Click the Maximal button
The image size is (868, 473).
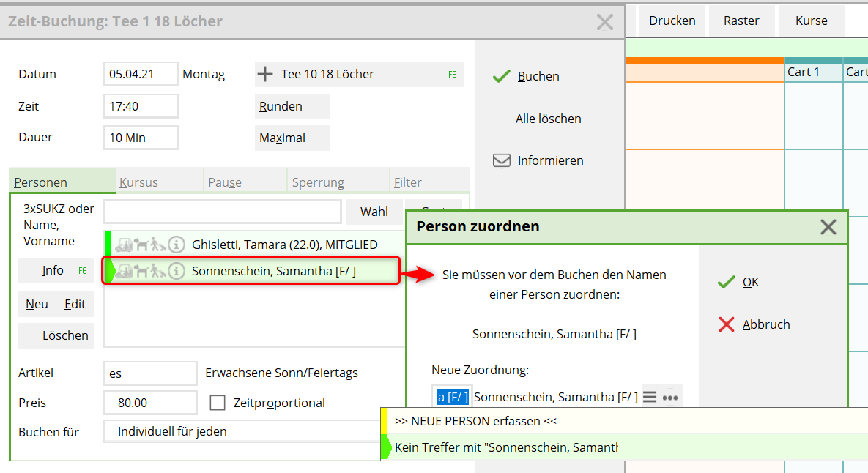coord(292,138)
